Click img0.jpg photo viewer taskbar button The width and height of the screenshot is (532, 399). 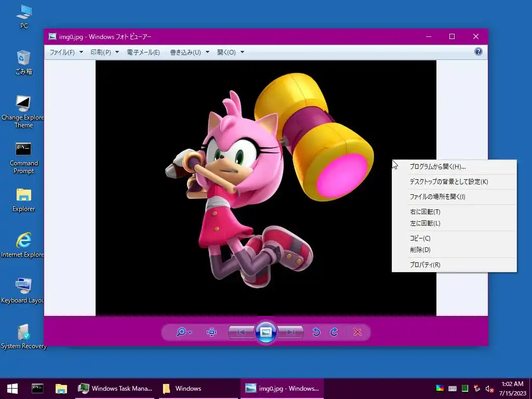pos(282,389)
